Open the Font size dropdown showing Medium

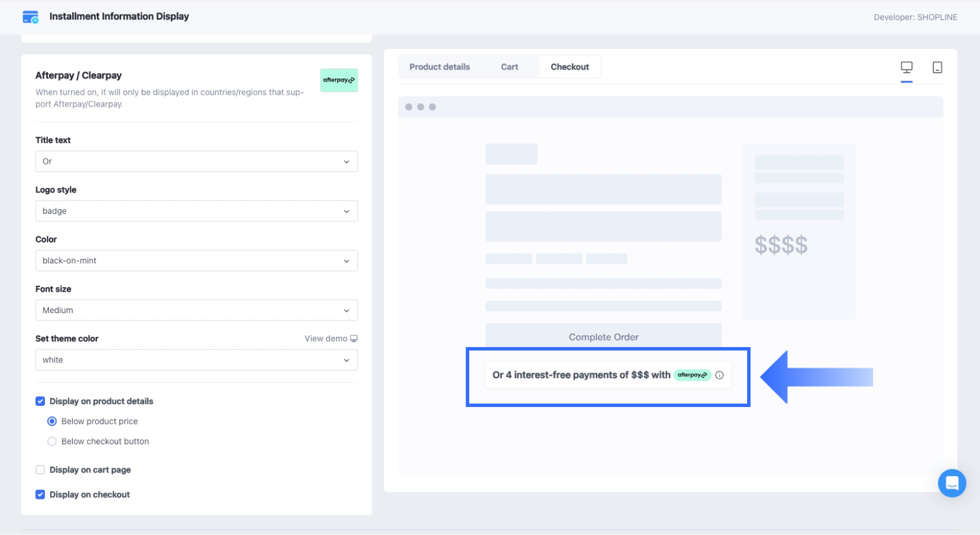click(x=197, y=310)
